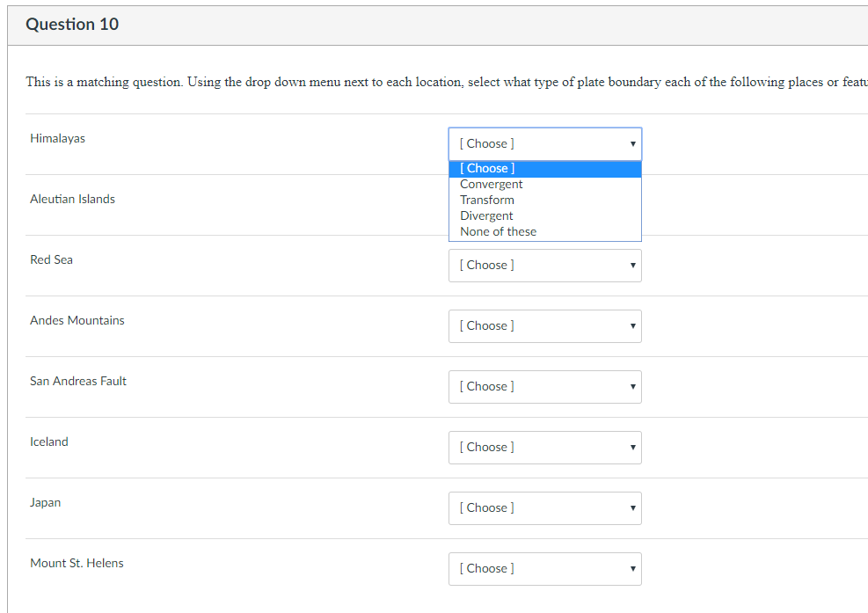Open the Andes Mountains dropdown
The height and width of the screenshot is (613, 868).
tap(544, 326)
